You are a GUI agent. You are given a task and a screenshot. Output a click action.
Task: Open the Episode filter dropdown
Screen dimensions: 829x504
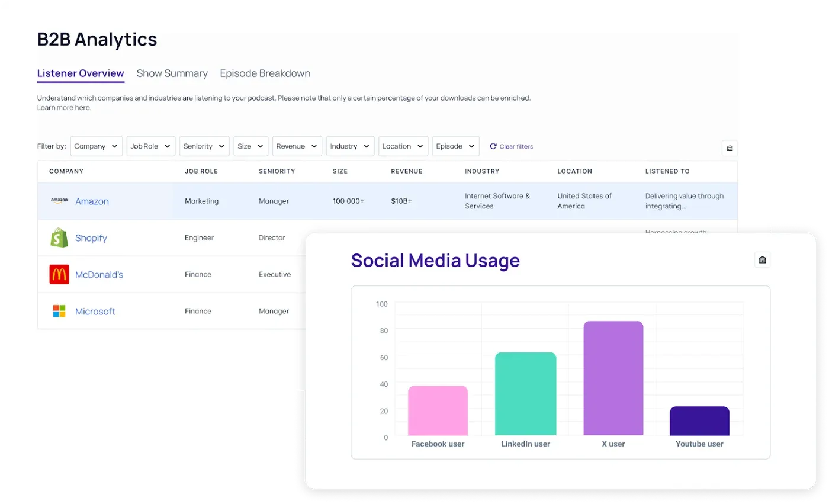(455, 146)
